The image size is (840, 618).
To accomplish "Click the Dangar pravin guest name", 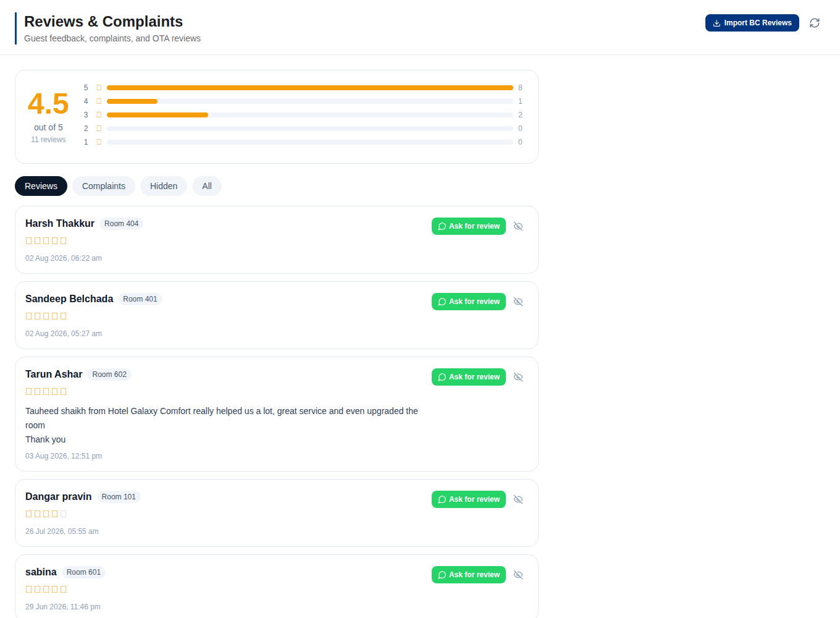I will pyautogui.click(x=59, y=497).
